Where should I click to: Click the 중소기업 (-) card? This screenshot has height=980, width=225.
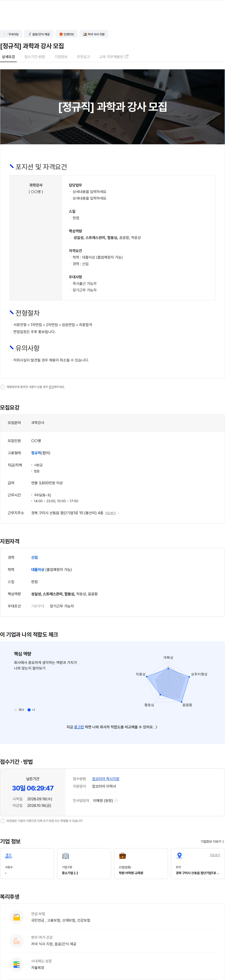(x=84, y=863)
